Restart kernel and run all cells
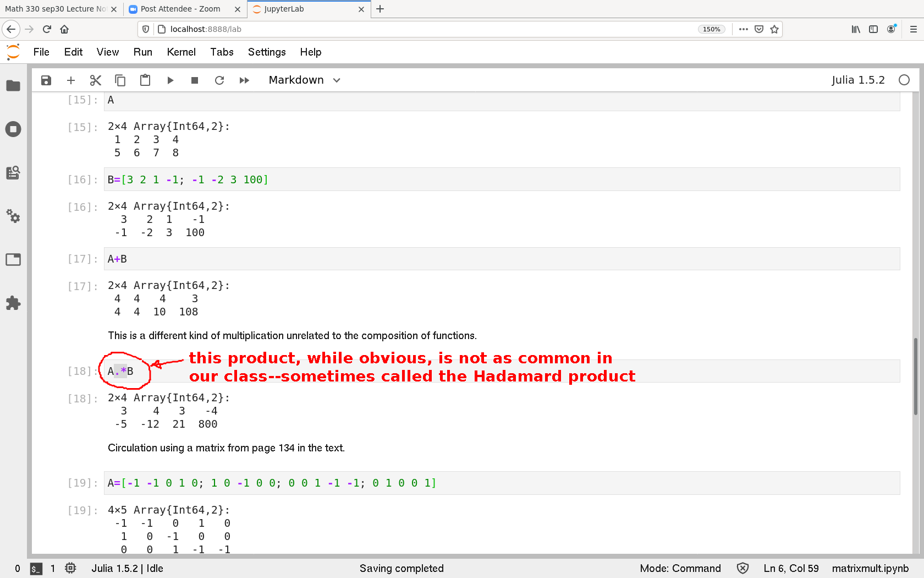The width and height of the screenshot is (924, 578). pyautogui.click(x=244, y=80)
